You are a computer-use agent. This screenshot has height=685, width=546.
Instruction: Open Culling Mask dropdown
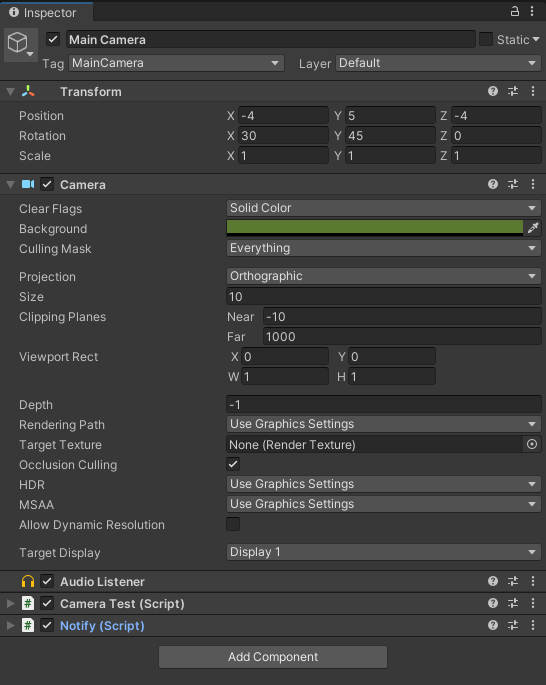click(384, 248)
